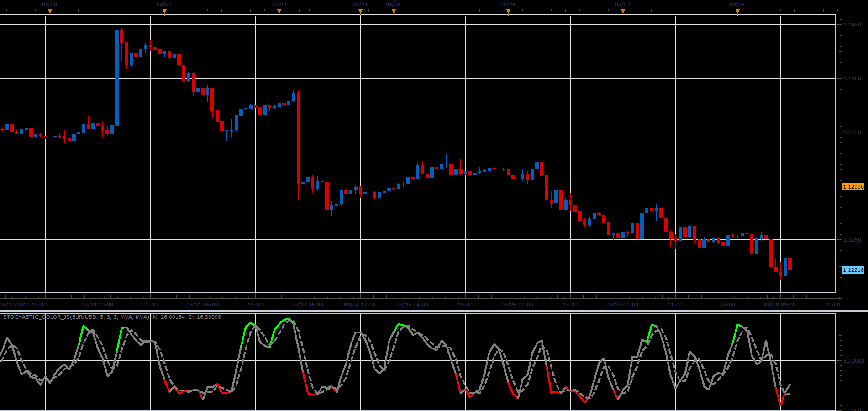Click the 03/20 date marker triangle
The width and height of the screenshot is (868, 411).
tap(50, 12)
